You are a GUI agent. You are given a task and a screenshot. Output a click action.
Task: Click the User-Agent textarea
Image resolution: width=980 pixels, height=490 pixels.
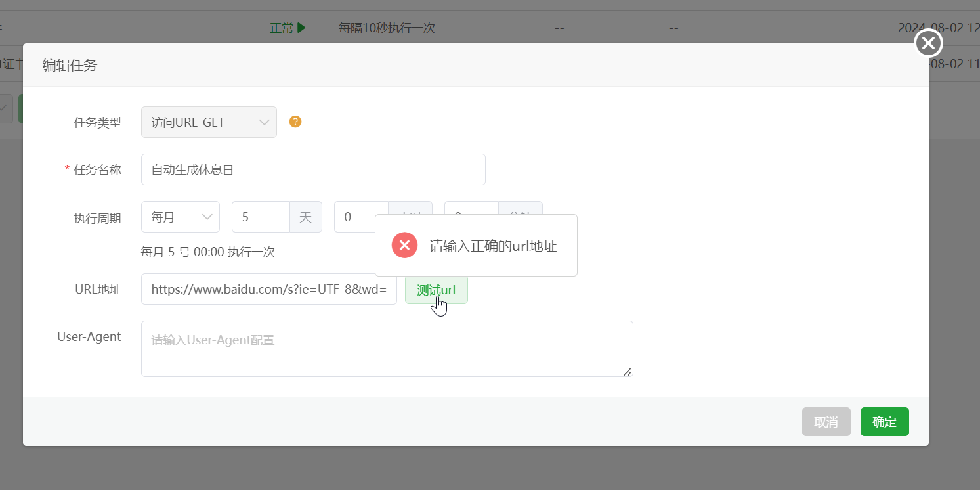(387, 349)
